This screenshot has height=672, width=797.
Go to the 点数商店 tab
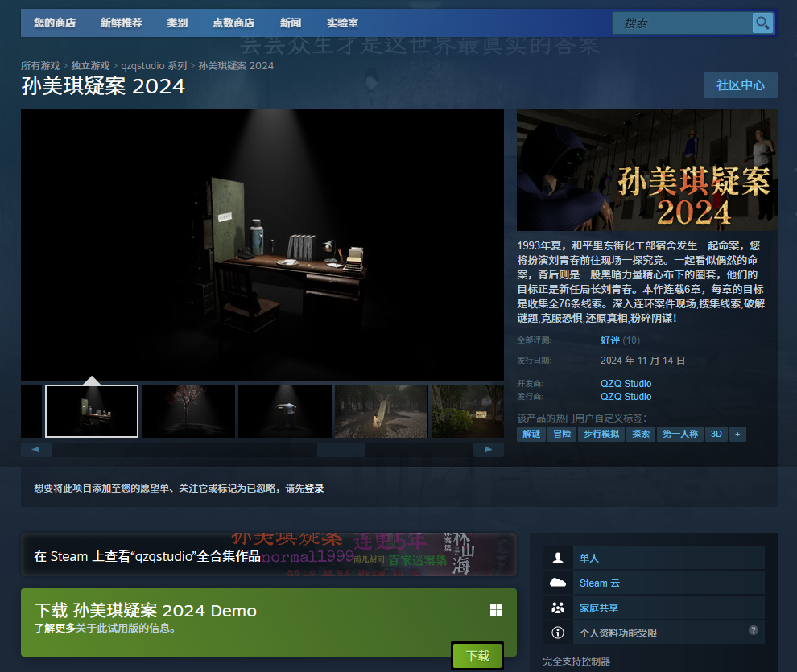(233, 23)
